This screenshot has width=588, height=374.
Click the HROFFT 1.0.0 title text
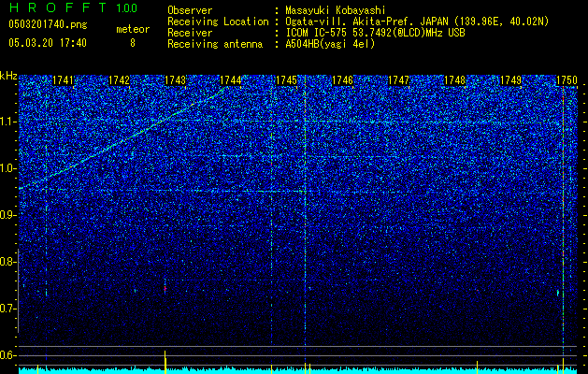[x=73, y=7]
